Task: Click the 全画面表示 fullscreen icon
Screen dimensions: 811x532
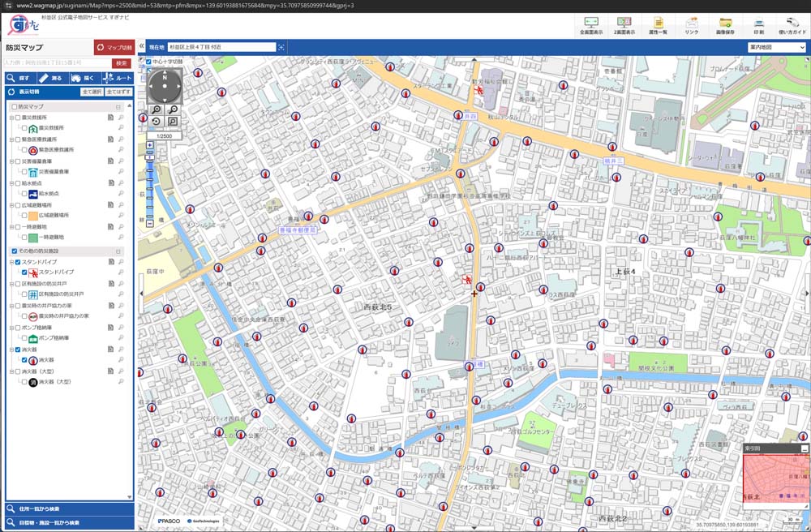Action: tap(590, 25)
